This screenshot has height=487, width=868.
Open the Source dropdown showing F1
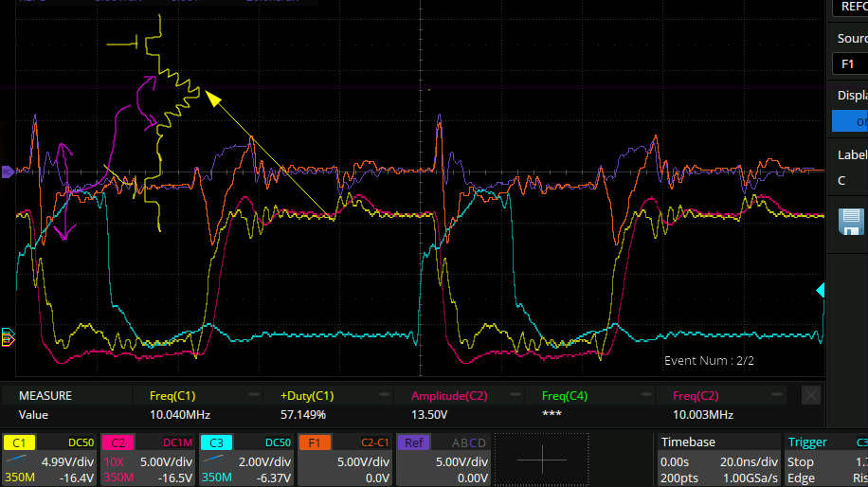point(849,64)
